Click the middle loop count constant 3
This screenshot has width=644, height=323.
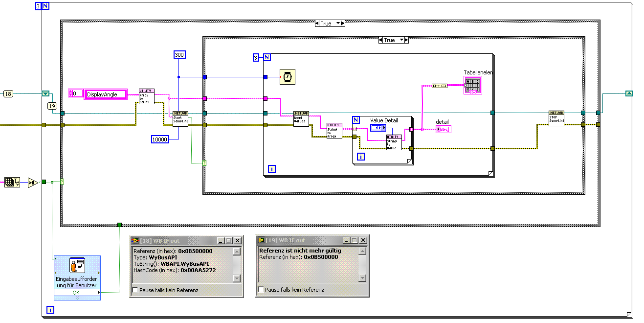click(256, 57)
